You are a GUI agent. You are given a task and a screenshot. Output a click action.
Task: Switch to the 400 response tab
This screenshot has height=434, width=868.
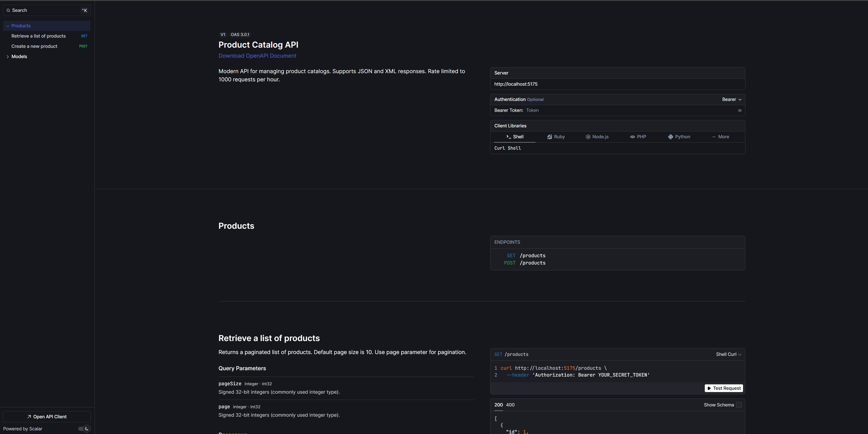(x=510, y=405)
